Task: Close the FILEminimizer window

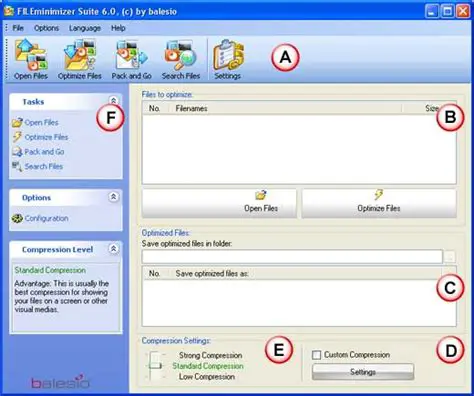Action: point(463,12)
